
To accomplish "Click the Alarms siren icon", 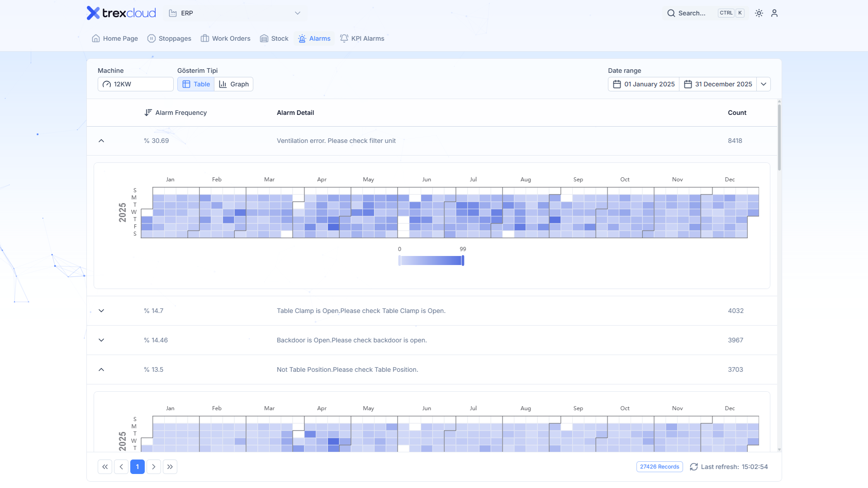I will click(x=302, y=38).
